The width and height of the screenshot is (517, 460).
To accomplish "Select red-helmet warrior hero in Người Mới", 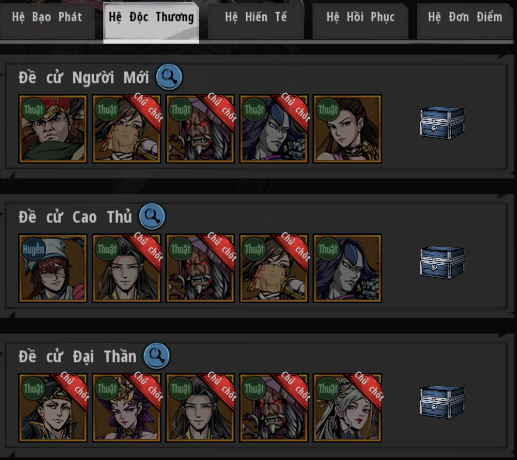I will [x=53, y=129].
